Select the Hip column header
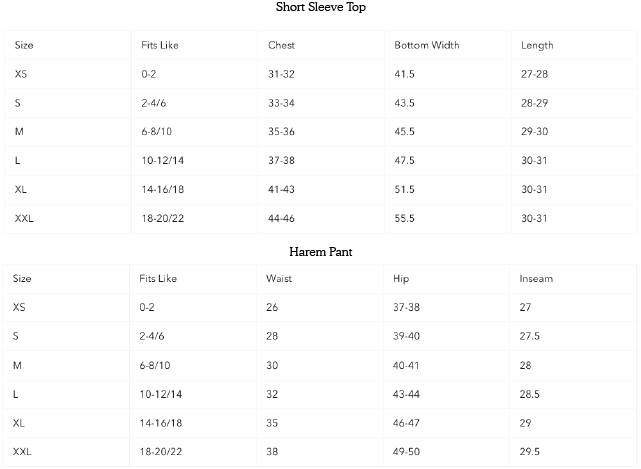 tap(402, 279)
